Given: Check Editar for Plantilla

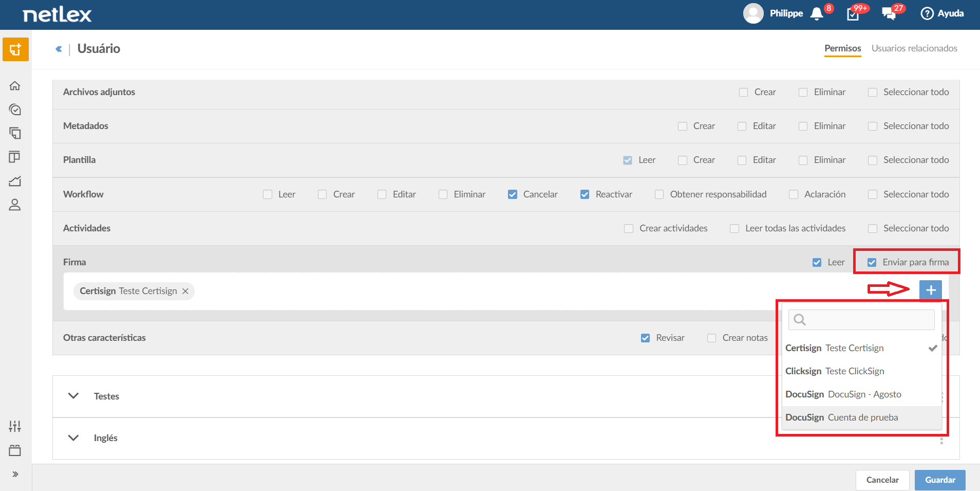Looking at the screenshot, I should [x=742, y=160].
